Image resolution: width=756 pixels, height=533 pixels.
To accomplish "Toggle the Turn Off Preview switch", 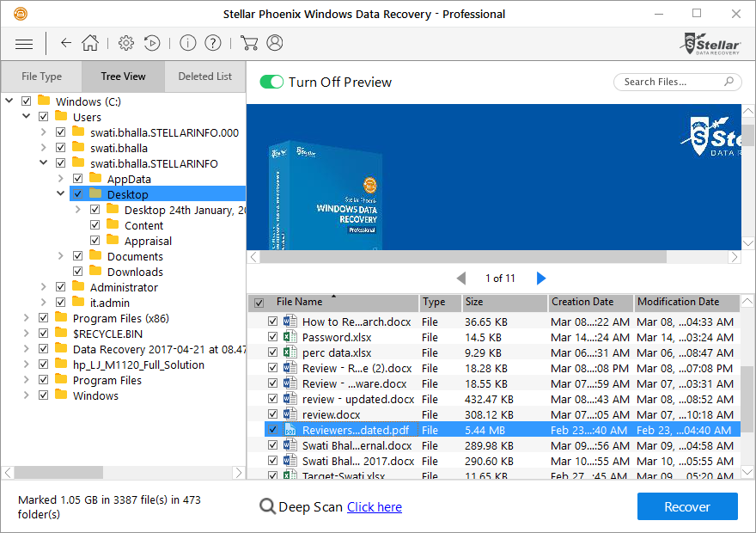I will pyautogui.click(x=271, y=82).
